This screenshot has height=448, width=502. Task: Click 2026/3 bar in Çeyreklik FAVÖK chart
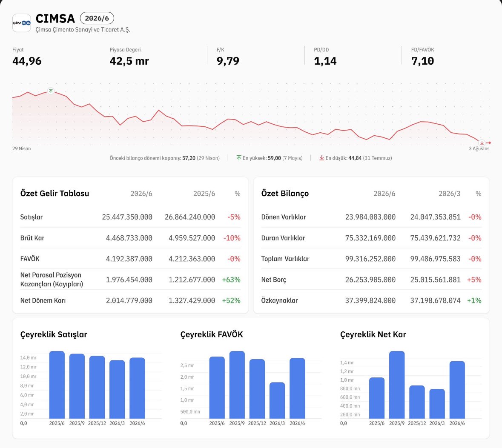coord(277,400)
